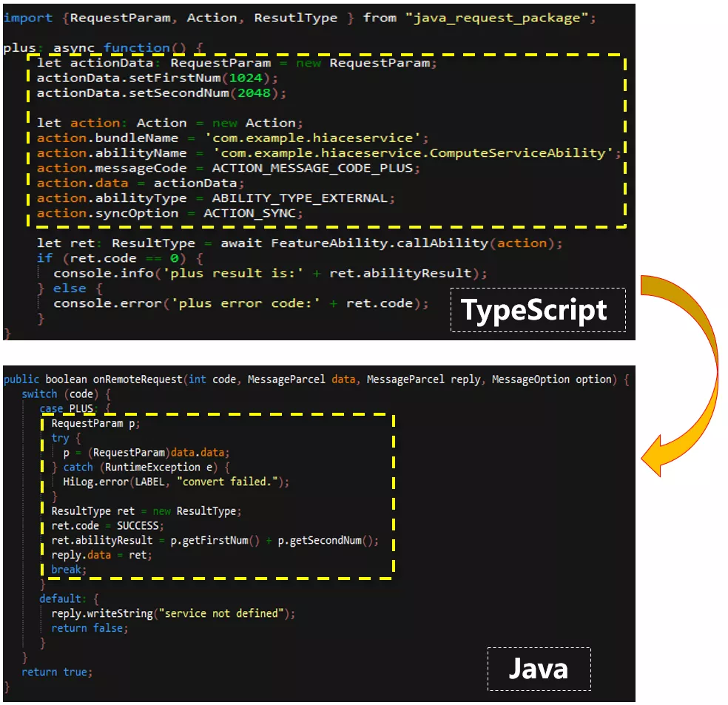Click the "RequestParam p;" declaration
The image size is (728, 705).
point(95,423)
